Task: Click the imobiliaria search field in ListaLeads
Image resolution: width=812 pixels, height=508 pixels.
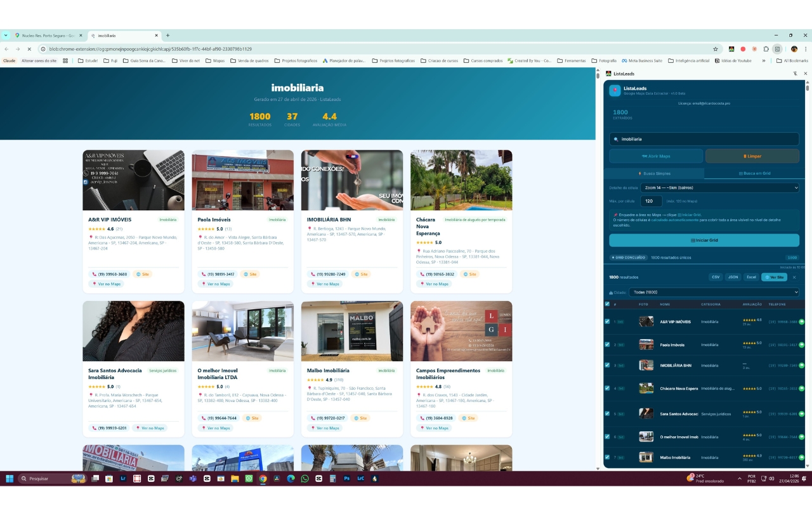Action: [x=704, y=139]
